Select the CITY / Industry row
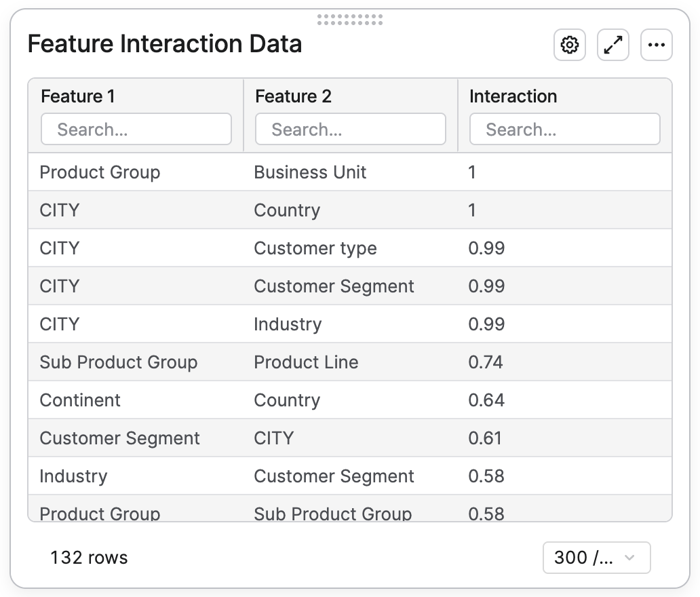The width and height of the screenshot is (700, 597). point(350,324)
